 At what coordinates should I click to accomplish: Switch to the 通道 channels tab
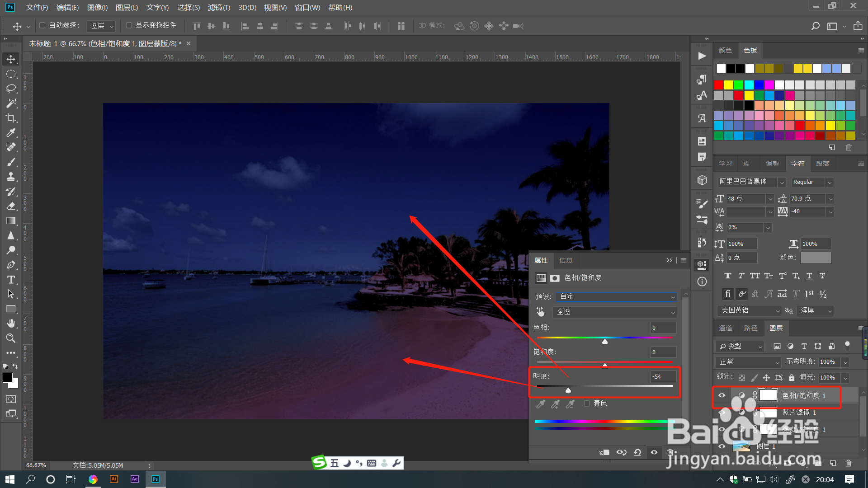point(725,328)
